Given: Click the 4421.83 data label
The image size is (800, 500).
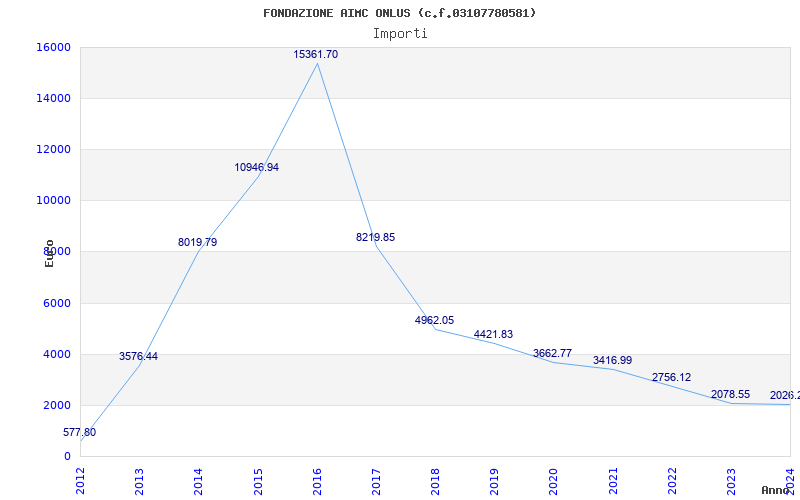Looking at the screenshot, I should click(x=493, y=335).
